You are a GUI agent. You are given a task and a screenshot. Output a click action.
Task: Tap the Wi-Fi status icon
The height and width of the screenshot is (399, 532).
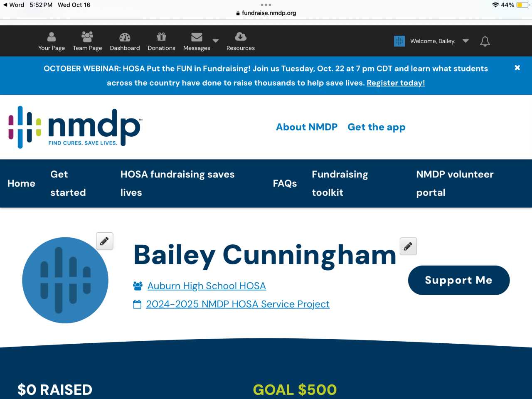(x=495, y=5)
